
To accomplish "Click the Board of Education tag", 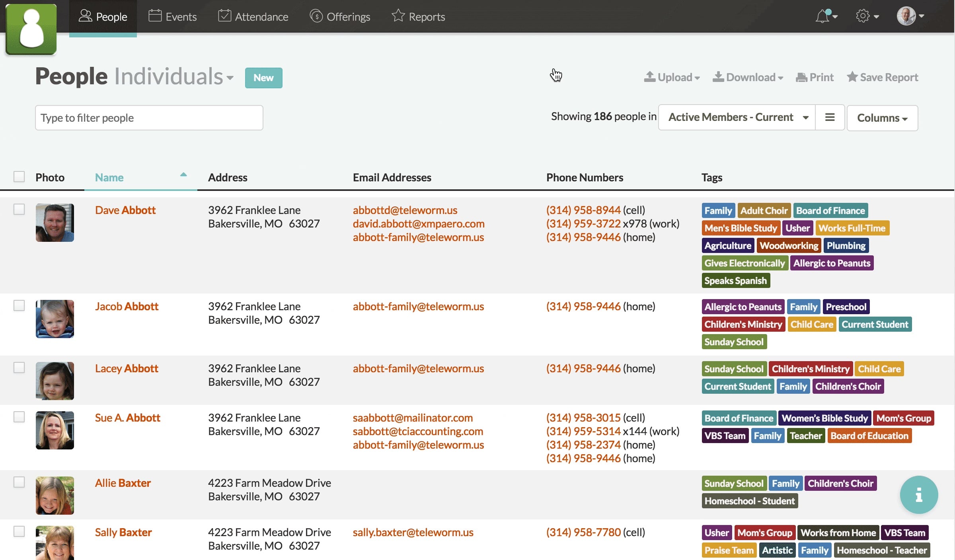I will pyautogui.click(x=869, y=436).
